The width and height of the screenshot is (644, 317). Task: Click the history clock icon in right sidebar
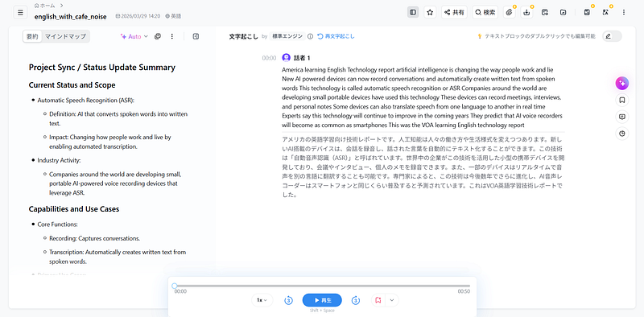(622, 134)
